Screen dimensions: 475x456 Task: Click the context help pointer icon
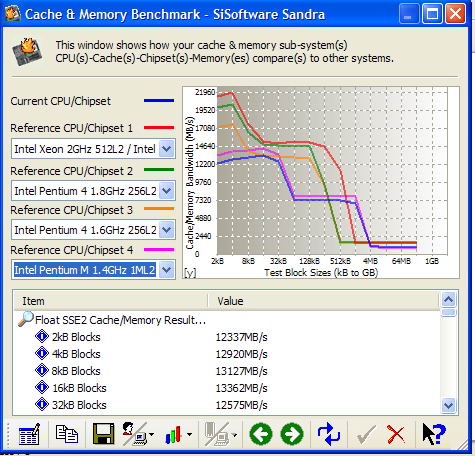coord(434,434)
